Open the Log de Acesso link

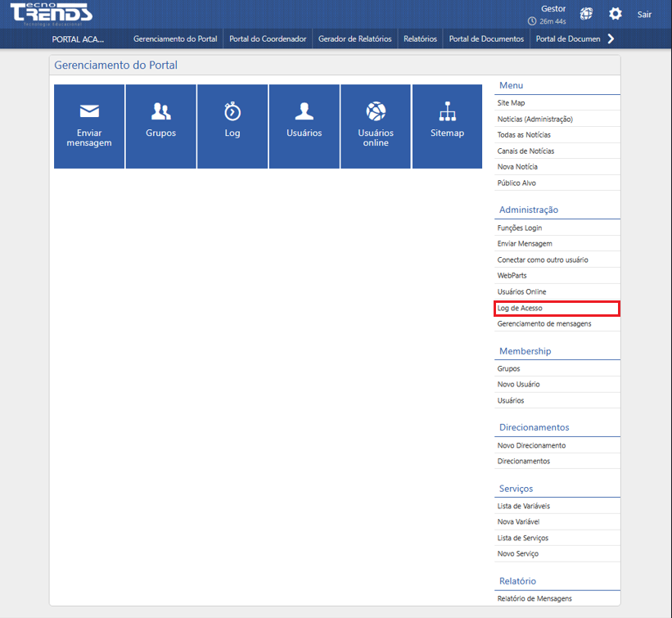521,308
